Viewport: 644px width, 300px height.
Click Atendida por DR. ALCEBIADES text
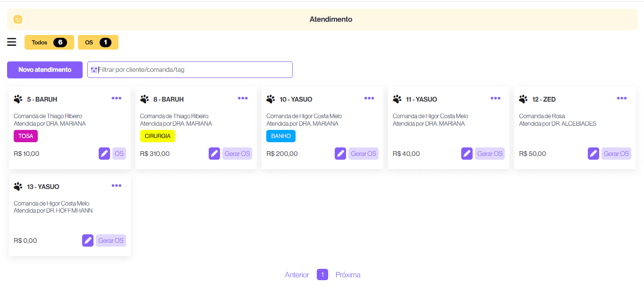pos(558,124)
